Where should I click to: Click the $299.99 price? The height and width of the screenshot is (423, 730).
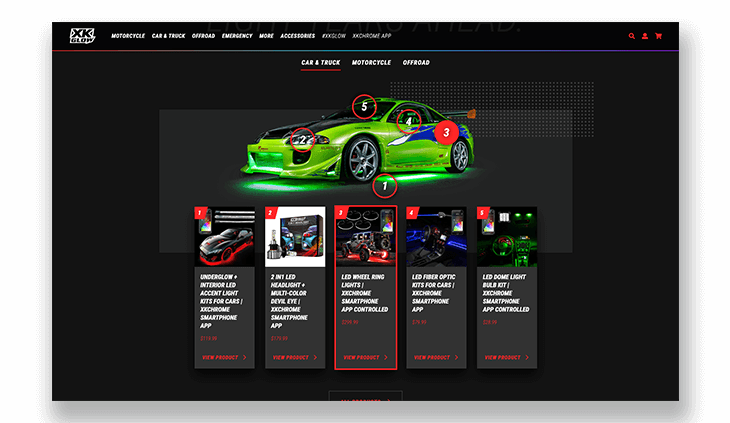click(x=350, y=322)
